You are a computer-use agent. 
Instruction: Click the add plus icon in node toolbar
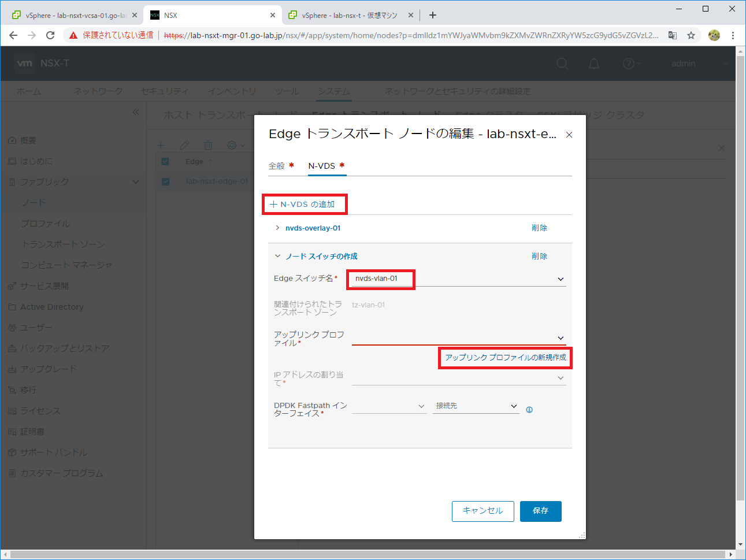coord(161,145)
